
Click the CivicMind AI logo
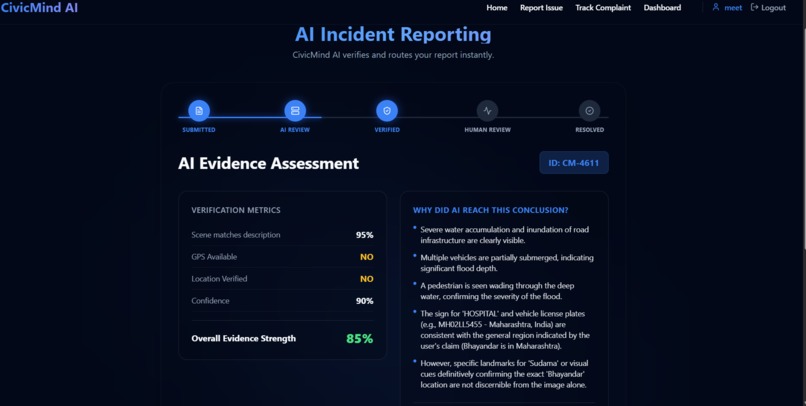point(39,8)
